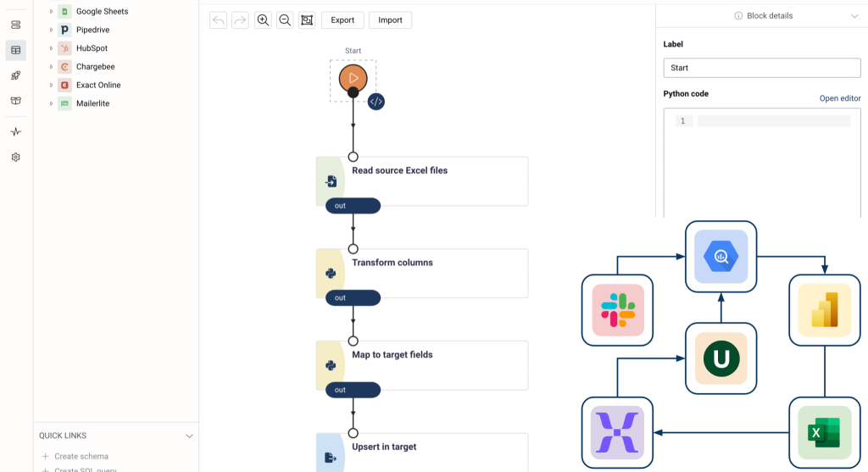Click the Label input field

click(762, 68)
